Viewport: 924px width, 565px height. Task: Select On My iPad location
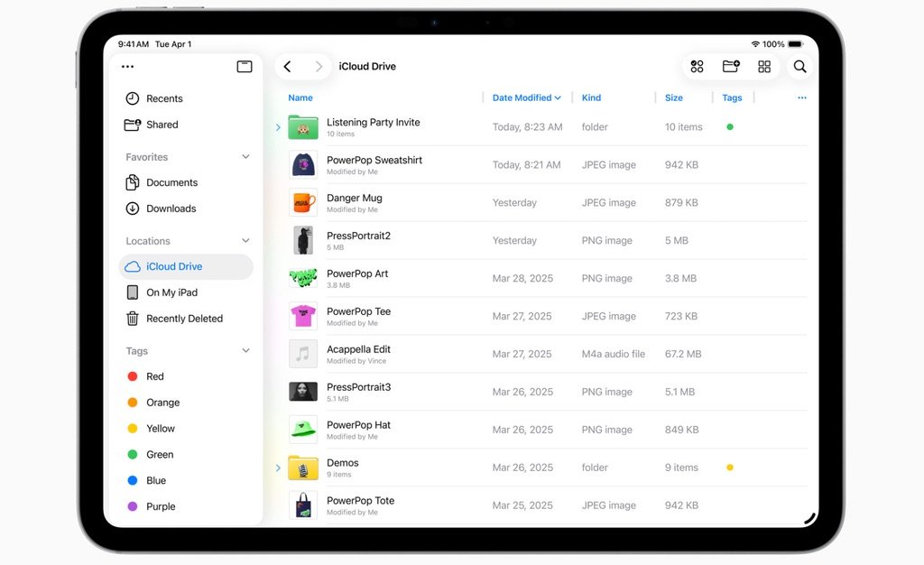click(x=170, y=292)
